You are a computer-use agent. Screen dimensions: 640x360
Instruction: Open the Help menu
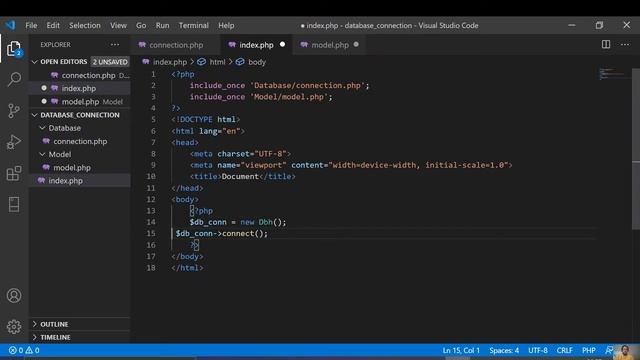pos(226,25)
